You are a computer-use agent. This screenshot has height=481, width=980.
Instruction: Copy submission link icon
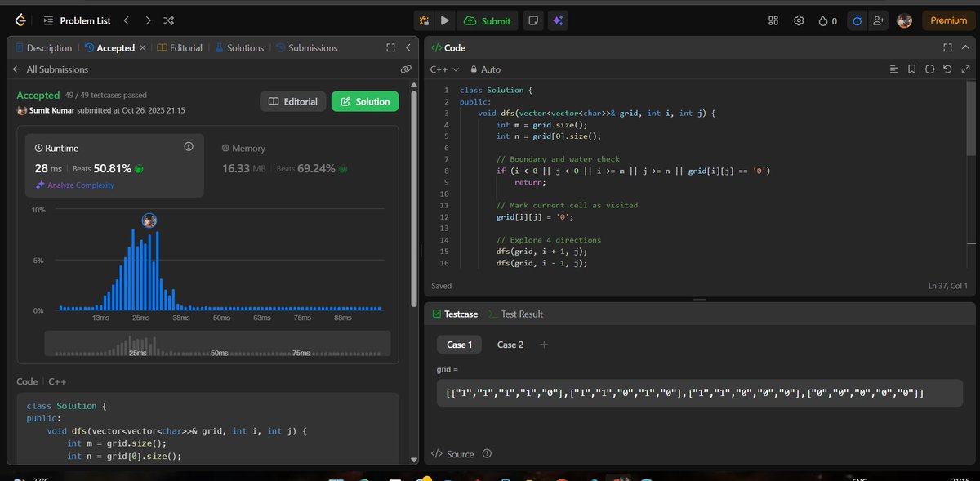pos(406,69)
